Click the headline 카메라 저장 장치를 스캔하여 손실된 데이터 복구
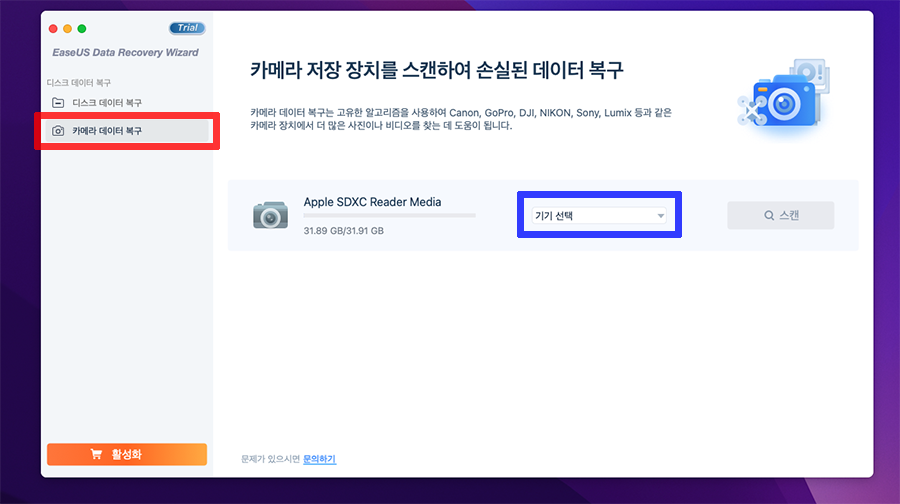This screenshot has width=900, height=504. (436, 70)
